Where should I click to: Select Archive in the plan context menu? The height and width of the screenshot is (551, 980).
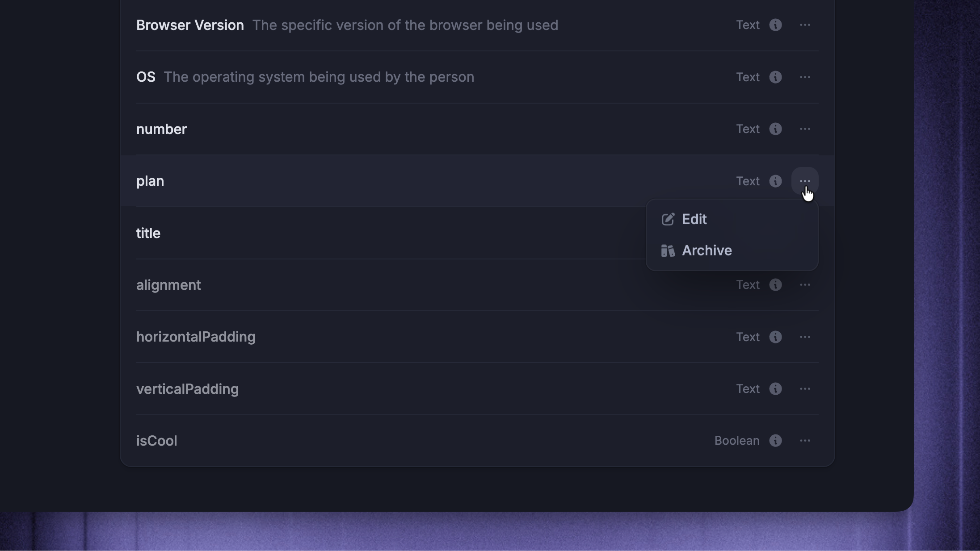coord(732,250)
